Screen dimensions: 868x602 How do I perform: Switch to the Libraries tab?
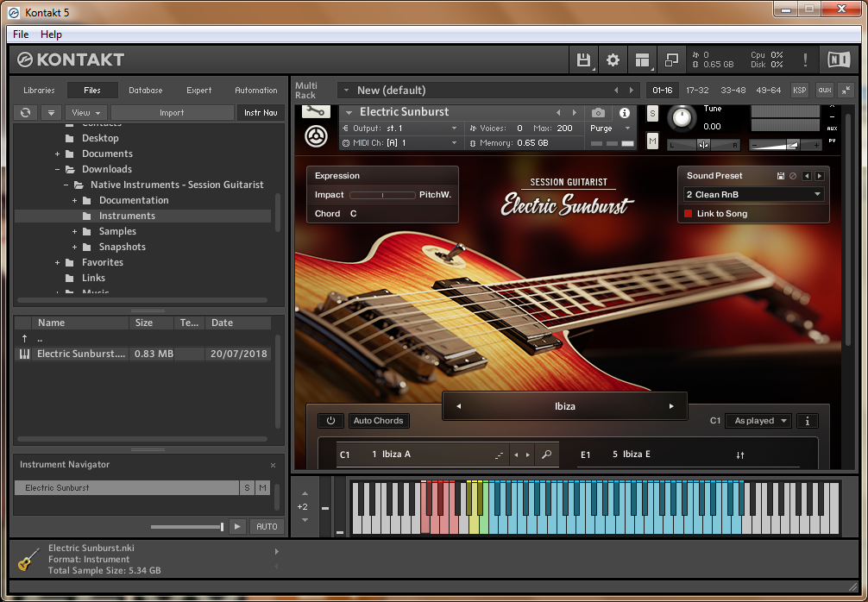click(39, 91)
